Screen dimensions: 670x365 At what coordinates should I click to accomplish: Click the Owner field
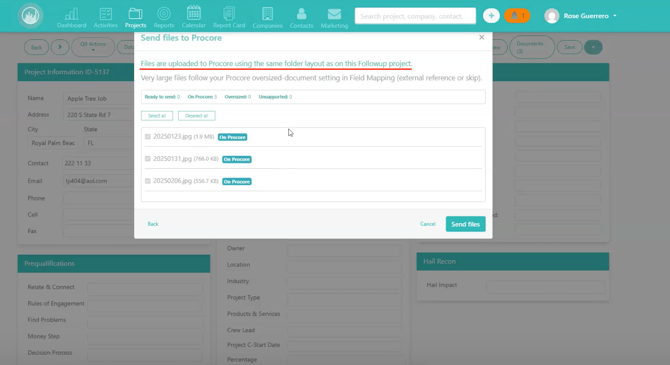[344, 249]
